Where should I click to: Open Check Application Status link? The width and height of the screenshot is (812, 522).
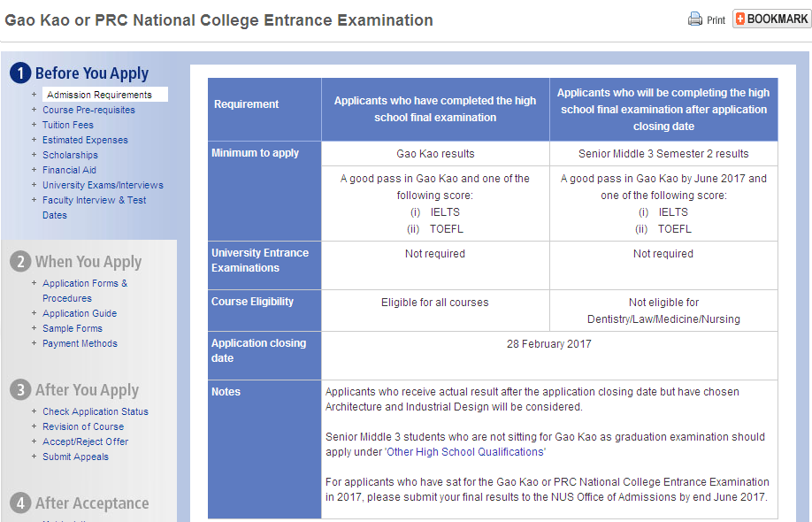pos(96,411)
